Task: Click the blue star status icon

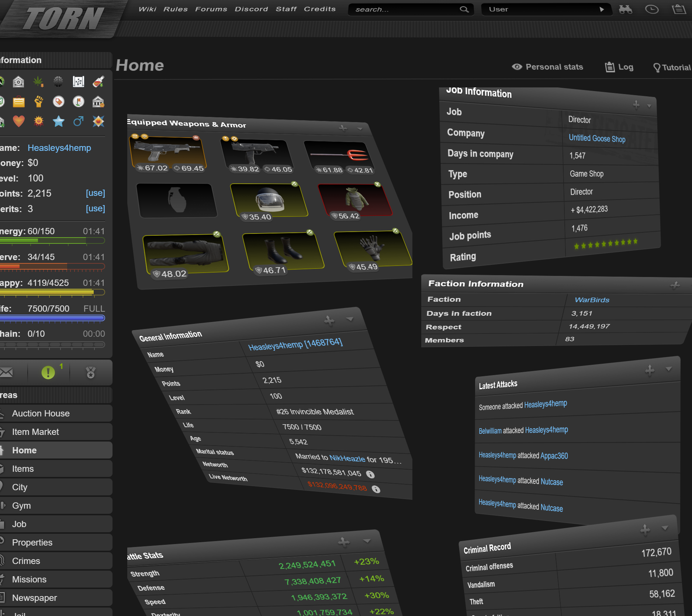Action: (58, 121)
